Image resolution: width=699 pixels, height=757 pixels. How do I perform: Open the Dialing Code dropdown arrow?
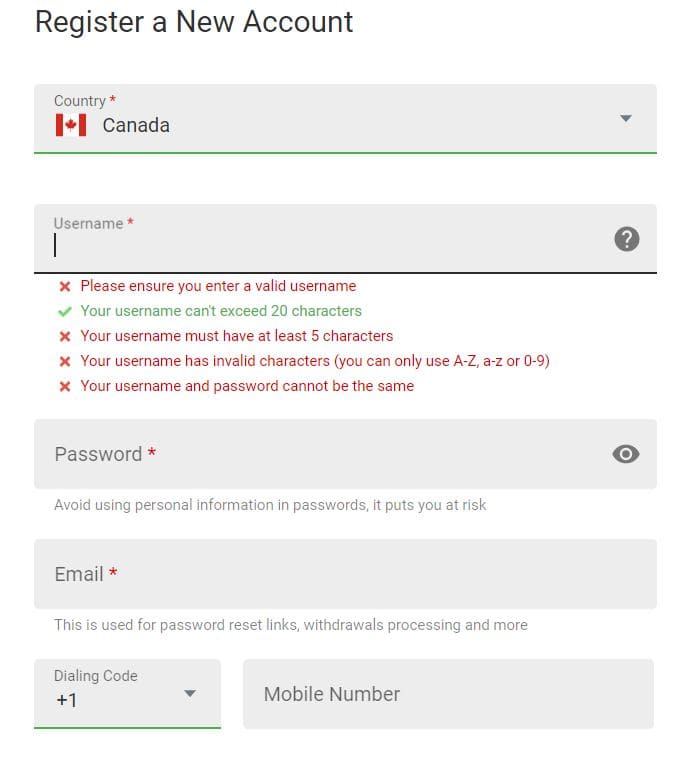[x=190, y=693]
